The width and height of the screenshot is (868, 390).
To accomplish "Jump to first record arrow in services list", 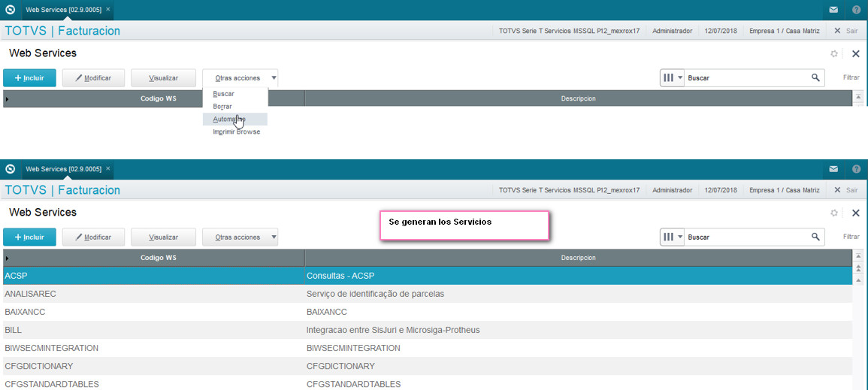I will 858,256.
